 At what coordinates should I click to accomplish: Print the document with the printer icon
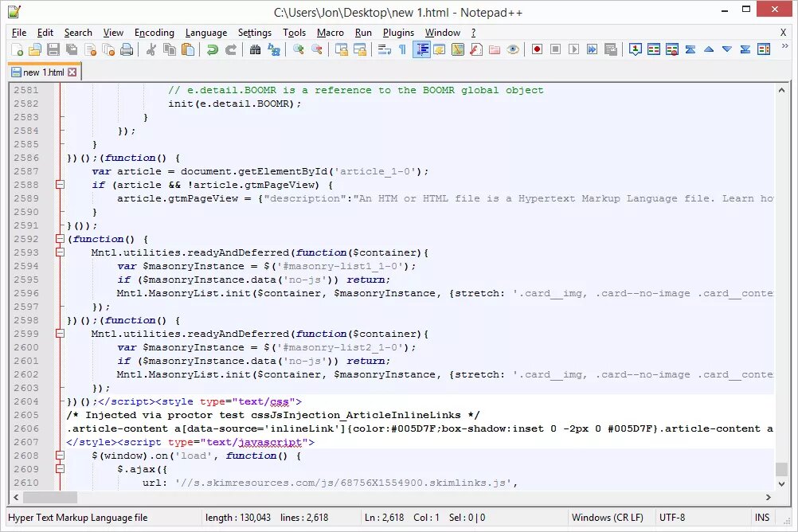coord(127,49)
